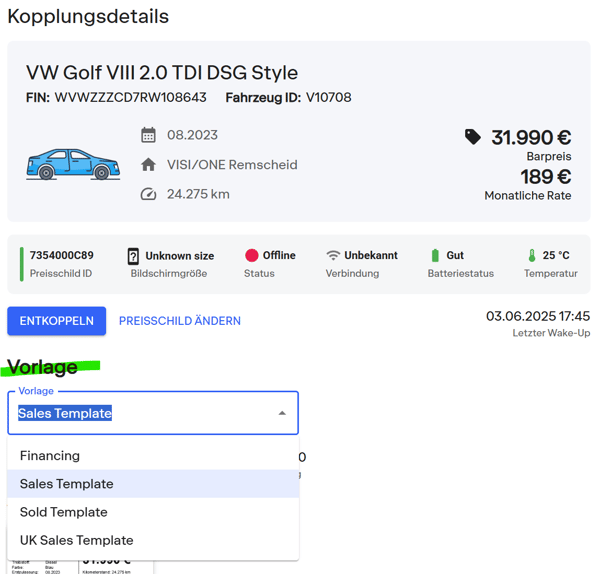Choose Sales Template option in list

pos(153,484)
